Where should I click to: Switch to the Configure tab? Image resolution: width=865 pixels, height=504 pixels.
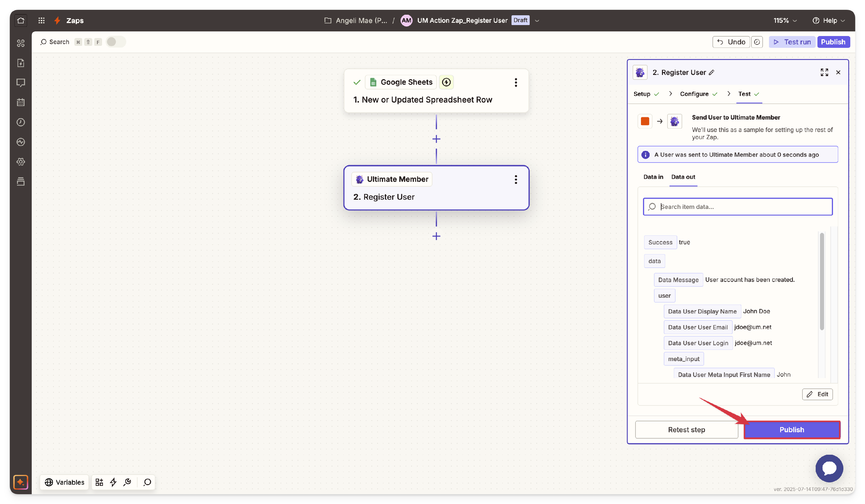point(699,94)
